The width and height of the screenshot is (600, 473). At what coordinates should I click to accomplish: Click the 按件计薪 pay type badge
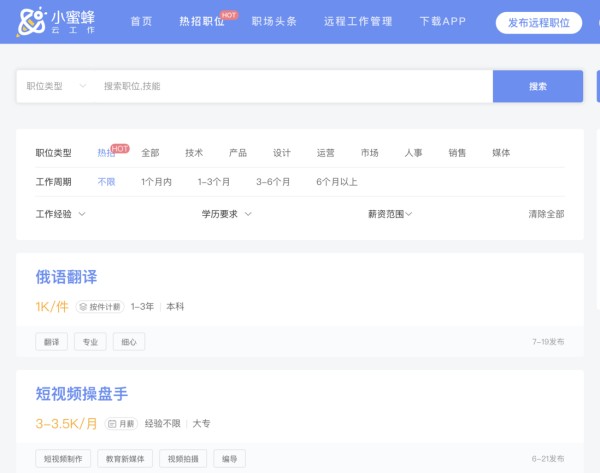[100, 307]
